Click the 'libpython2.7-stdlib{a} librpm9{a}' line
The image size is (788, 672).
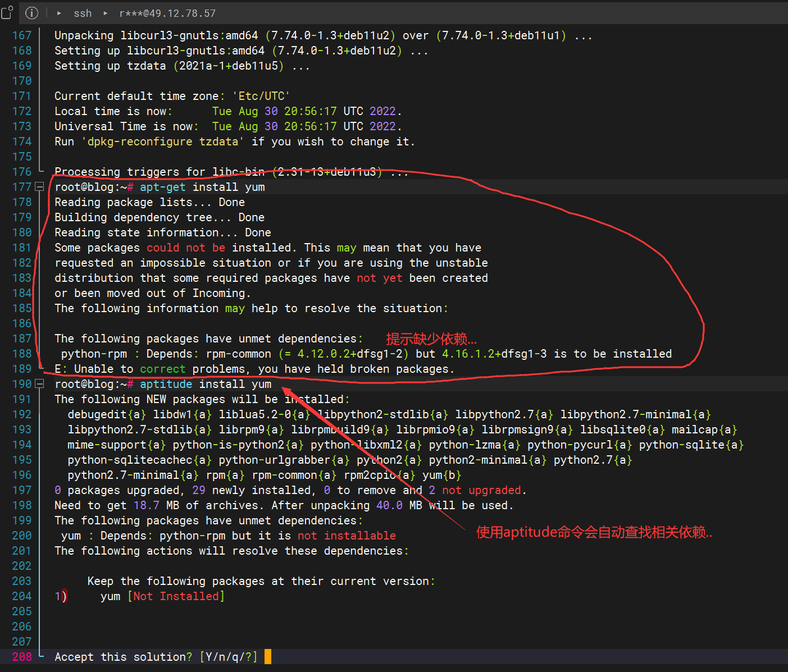tap(402, 429)
